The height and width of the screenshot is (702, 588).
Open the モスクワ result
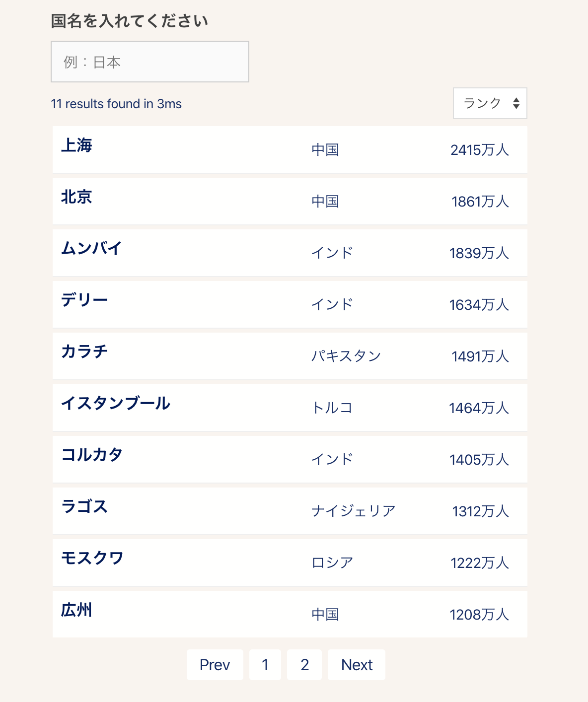pos(92,558)
